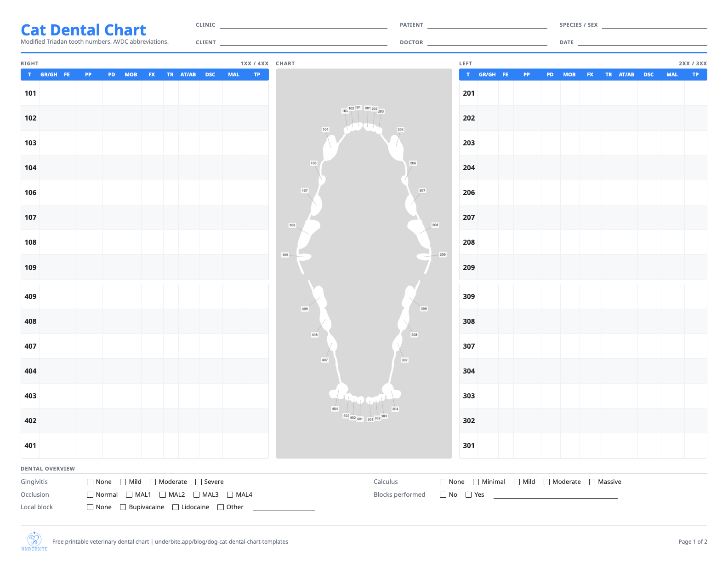728x563 pixels.
Task: Click the line after Blocks performed Yes
Action: (x=555, y=495)
